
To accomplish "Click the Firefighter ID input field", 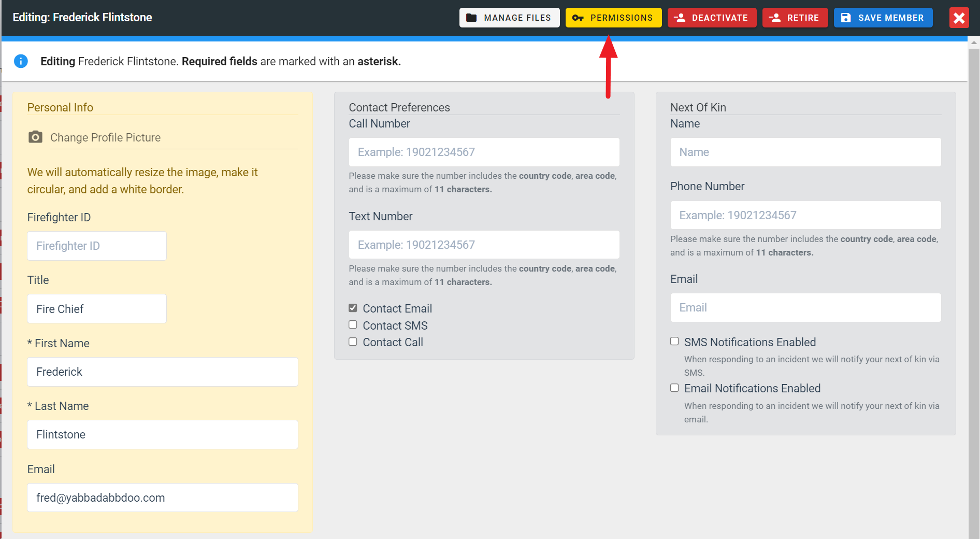I will [x=97, y=246].
